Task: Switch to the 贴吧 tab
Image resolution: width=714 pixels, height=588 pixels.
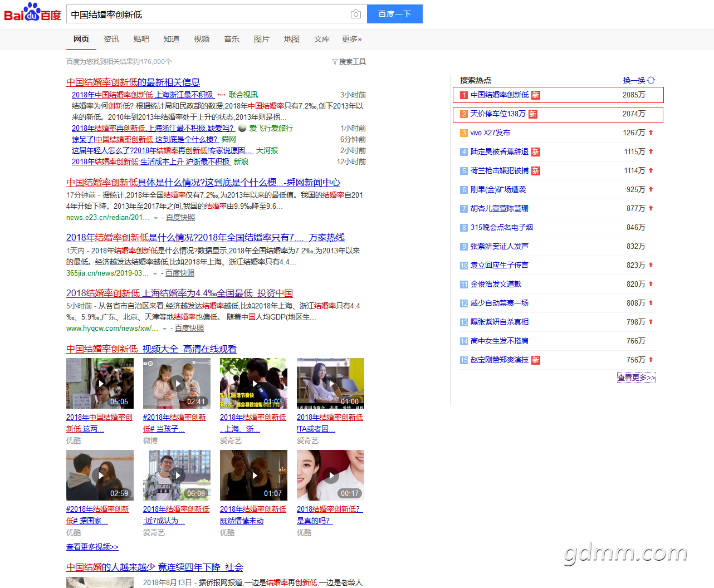Action: click(x=141, y=39)
